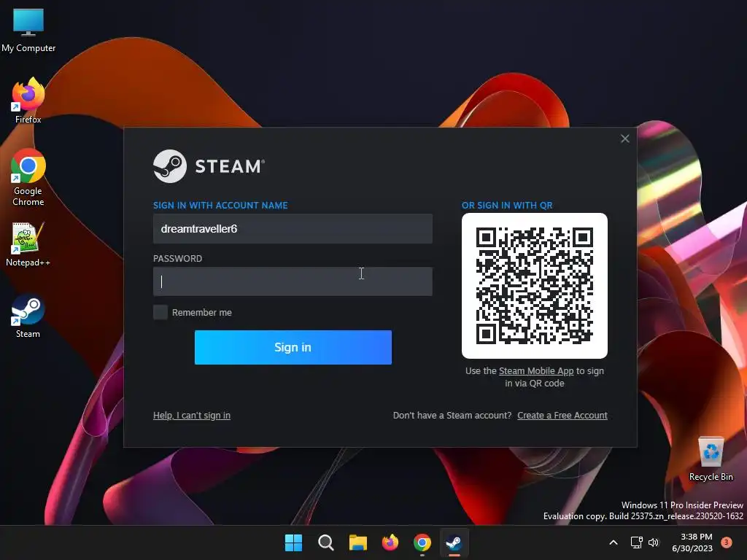Click the Sign in button
Viewport: 747px width, 560px height.
[293, 347]
